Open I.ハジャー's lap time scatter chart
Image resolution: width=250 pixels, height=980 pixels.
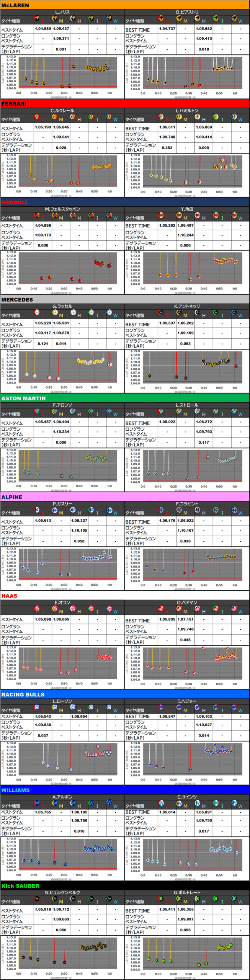(x=187, y=763)
